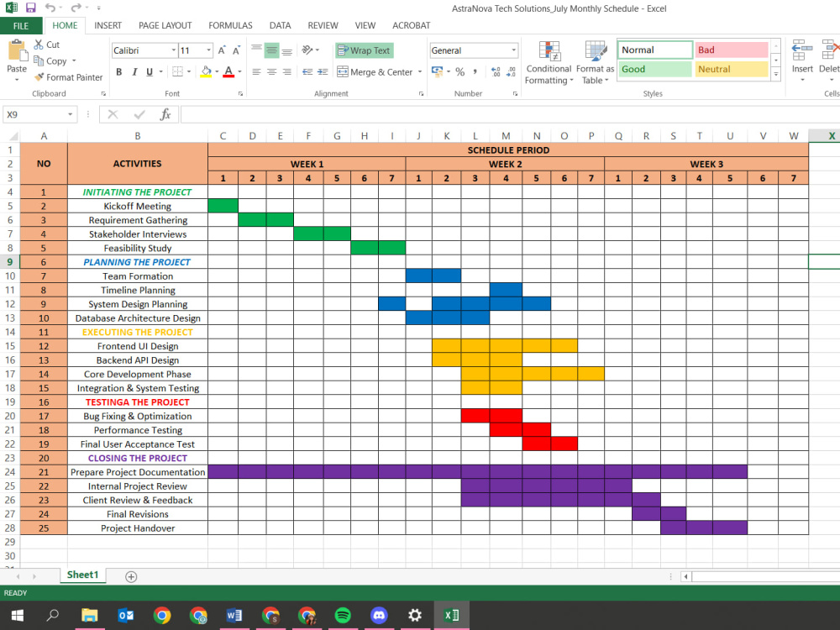Click the Font Color red A icon
The width and height of the screenshot is (840, 630).
coord(228,71)
